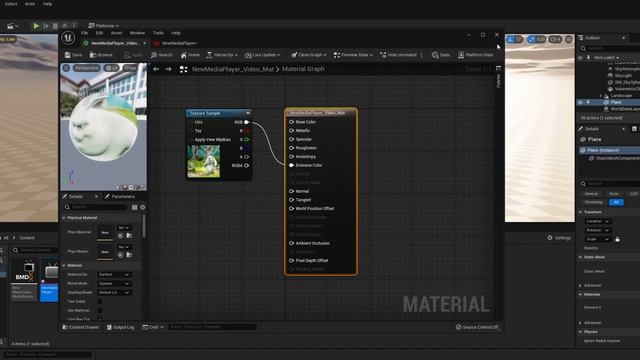Collapse the Texture Sample node arrow
This screenshot has width=640, height=360.
[x=247, y=113]
